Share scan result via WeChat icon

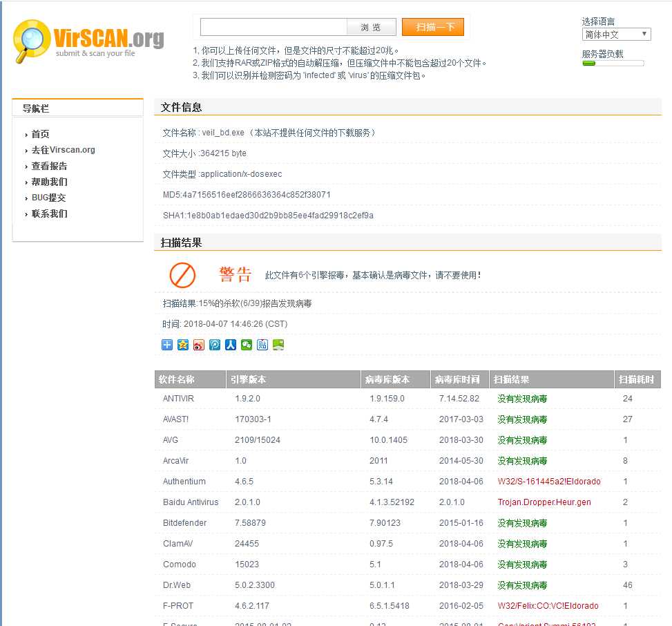pos(246,344)
